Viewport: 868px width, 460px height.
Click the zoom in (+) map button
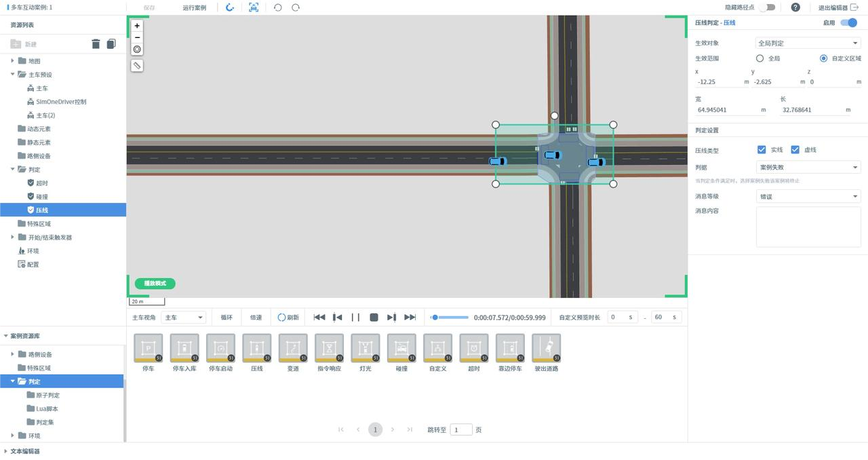point(137,26)
